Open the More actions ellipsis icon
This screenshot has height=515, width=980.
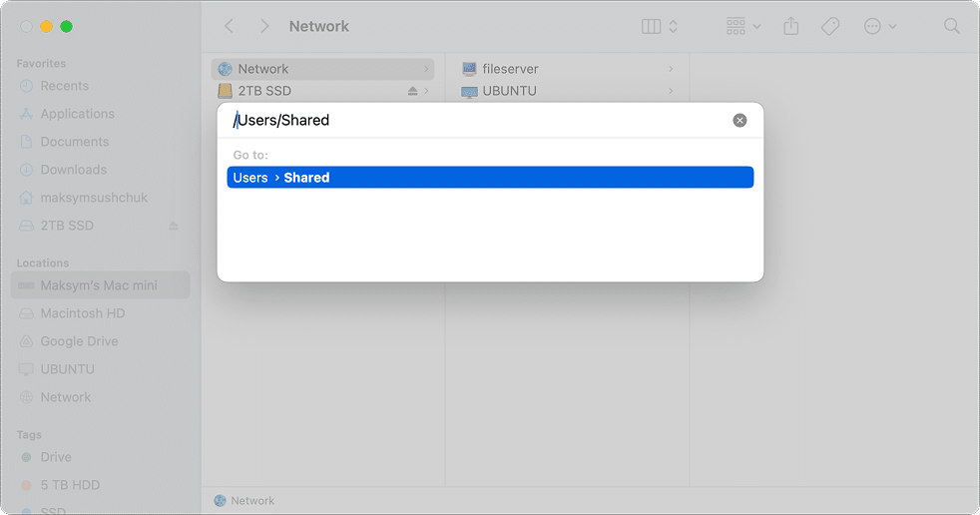[872, 26]
